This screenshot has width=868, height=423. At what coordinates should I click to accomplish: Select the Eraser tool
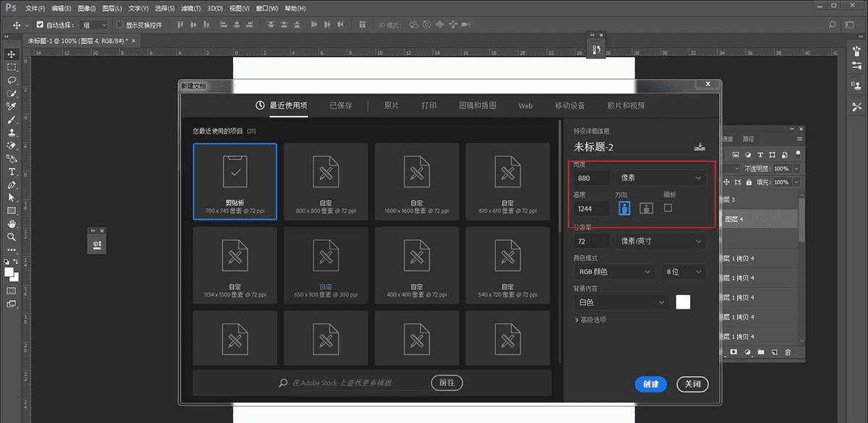(12, 145)
